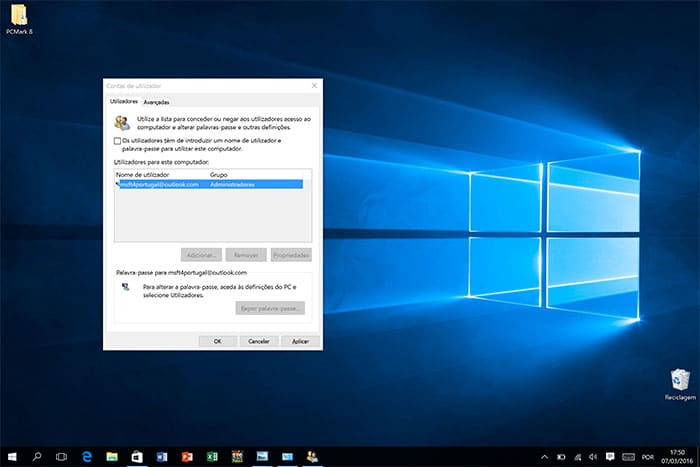The height and width of the screenshot is (467, 700).
Task: Open the Photos-style taskbar icon left of Mail
Action: tap(262, 456)
